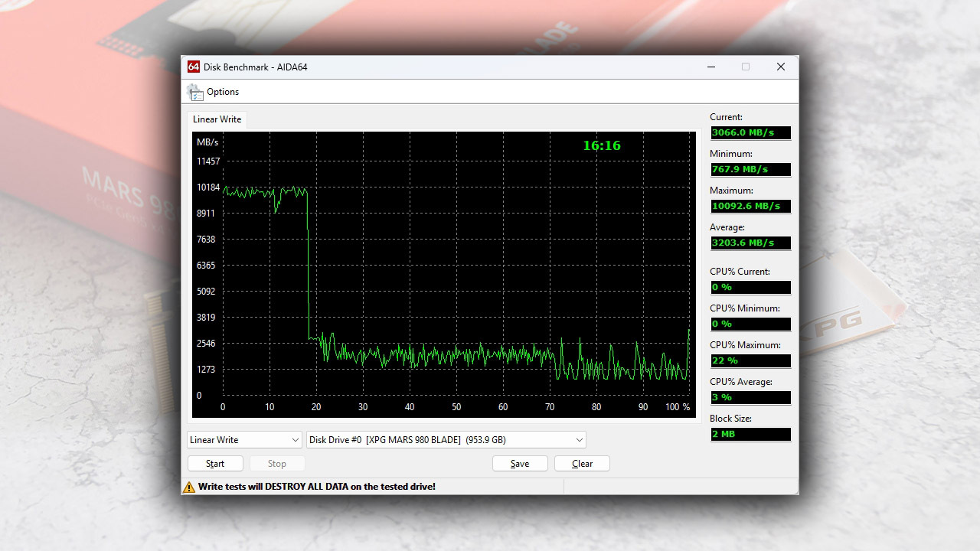This screenshot has height=551, width=980.
Task: Start the benchmark with Start button
Action: [x=215, y=464]
